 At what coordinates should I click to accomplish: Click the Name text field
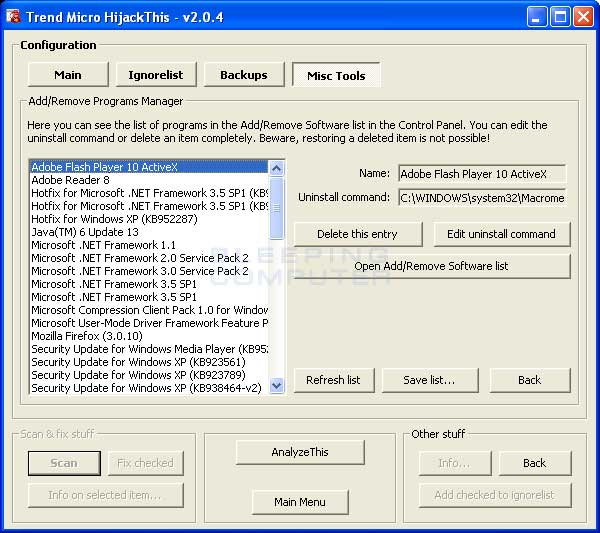pos(482,174)
